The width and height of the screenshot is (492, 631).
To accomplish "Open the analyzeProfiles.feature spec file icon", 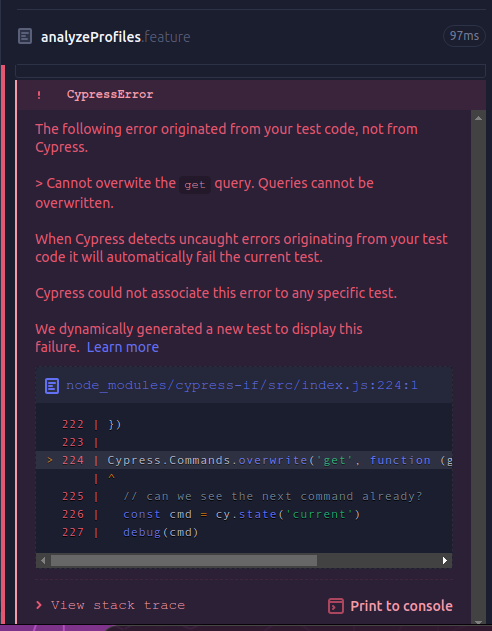I will tap(25, 36).
